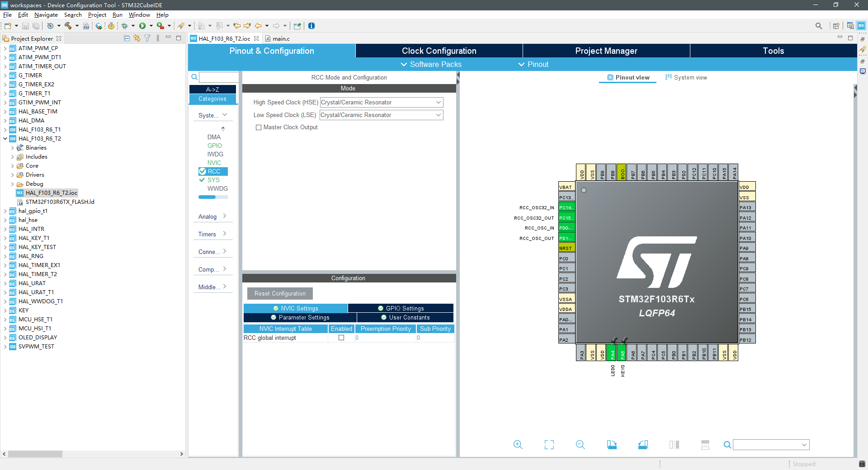The height and width of the screenshot is (470, 868).
Task: Rotate the chip clockwise in pinout view
Action: tap(612, 444)
